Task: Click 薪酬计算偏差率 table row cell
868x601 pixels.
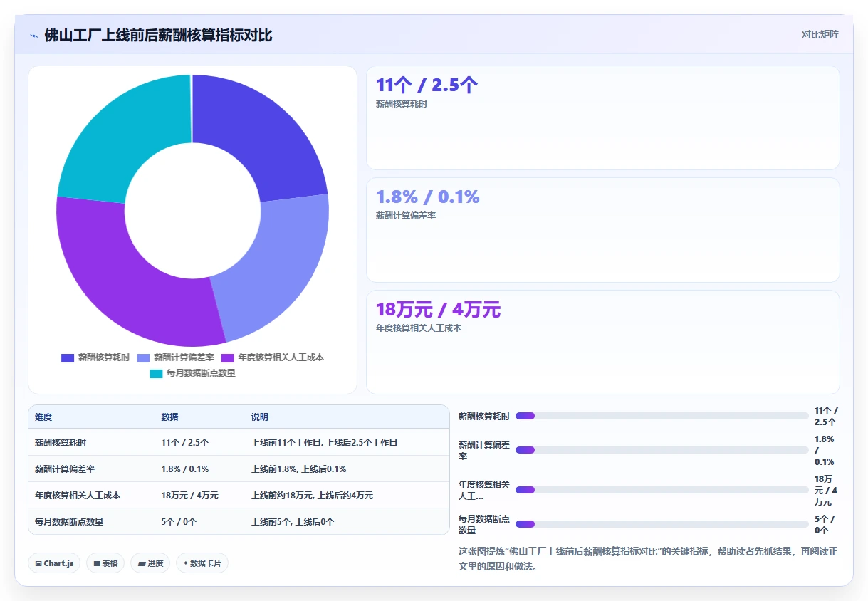Action: (65, 469)
